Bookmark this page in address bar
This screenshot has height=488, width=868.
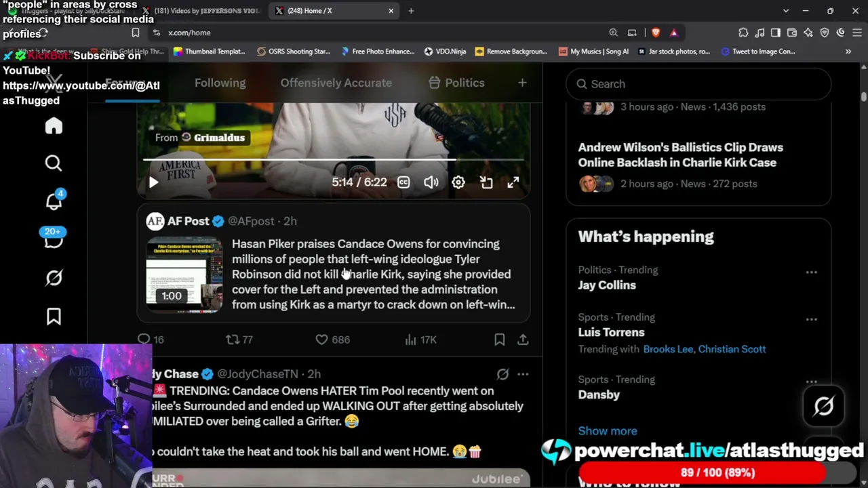(136, 33)
